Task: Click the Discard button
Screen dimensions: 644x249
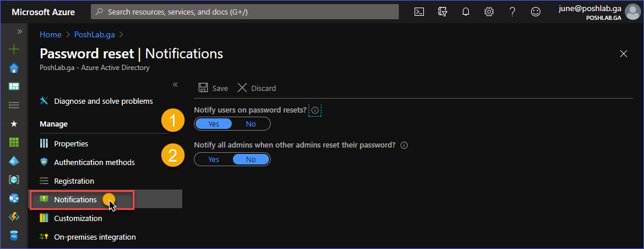Action: tap(257, 88)
